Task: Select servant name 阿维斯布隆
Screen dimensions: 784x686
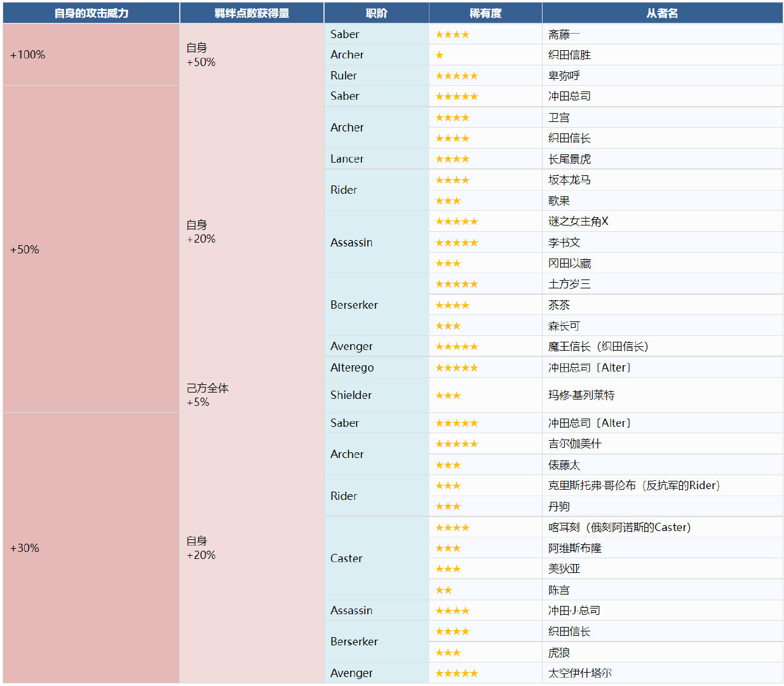Action: tap(574, 548)
